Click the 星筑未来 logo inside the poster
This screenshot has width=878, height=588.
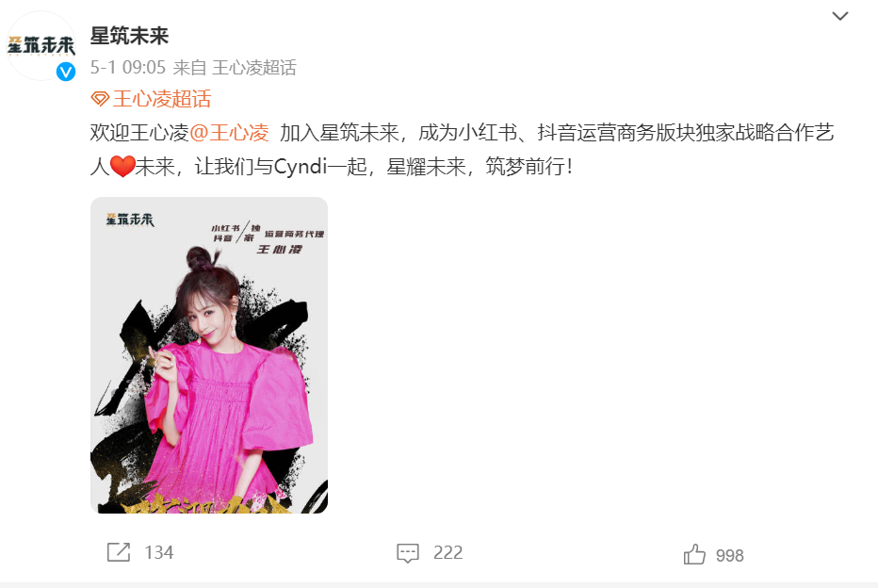[x=130, y=219]
